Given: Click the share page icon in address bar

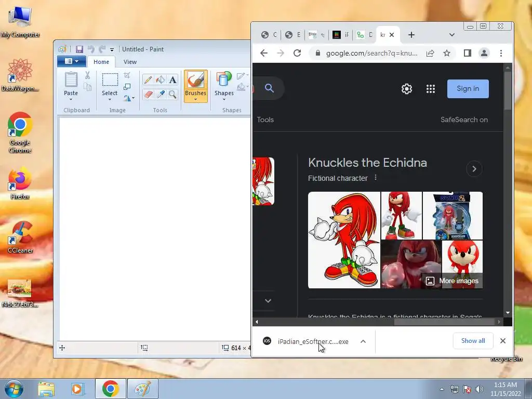Looking at the screenshot, I should point(430,54).
